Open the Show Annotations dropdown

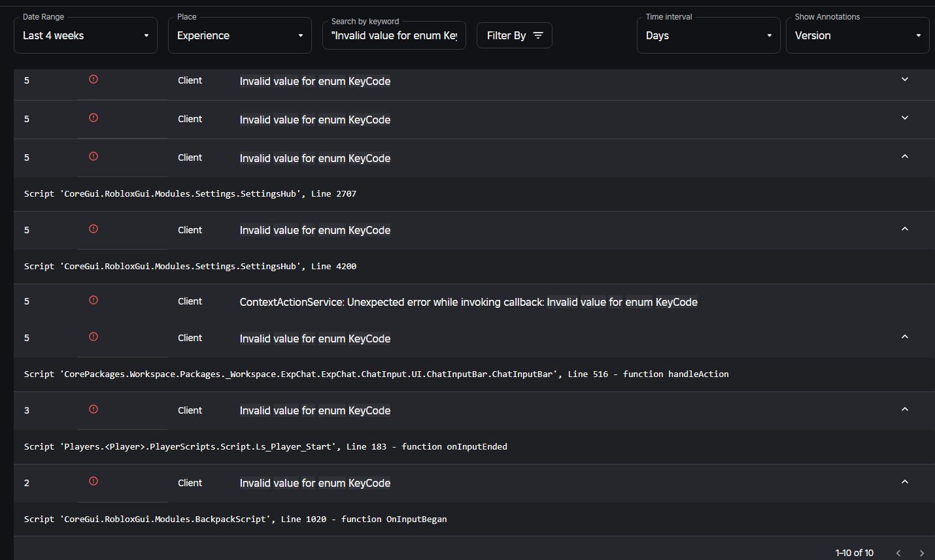pyautogui.click(x=857, y=35)
